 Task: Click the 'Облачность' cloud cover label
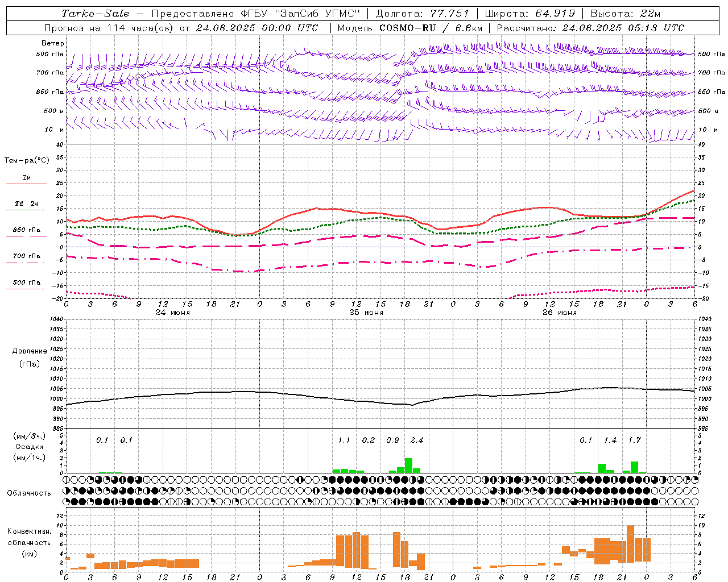[29, 493]
